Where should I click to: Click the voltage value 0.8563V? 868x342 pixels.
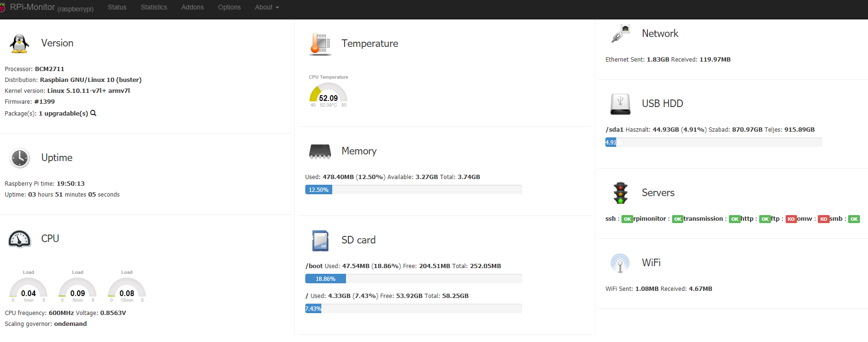[113, 313]
